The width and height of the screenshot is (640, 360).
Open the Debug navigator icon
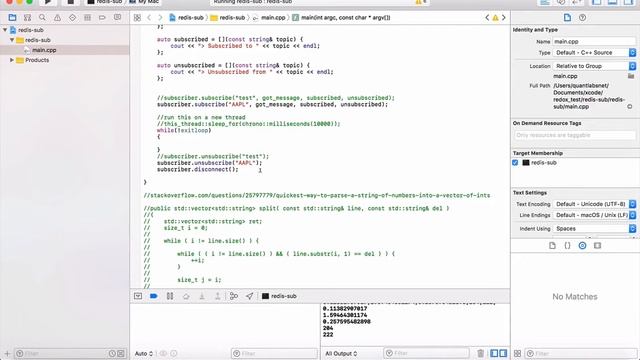pyautogui.click(x=87, y=18)
